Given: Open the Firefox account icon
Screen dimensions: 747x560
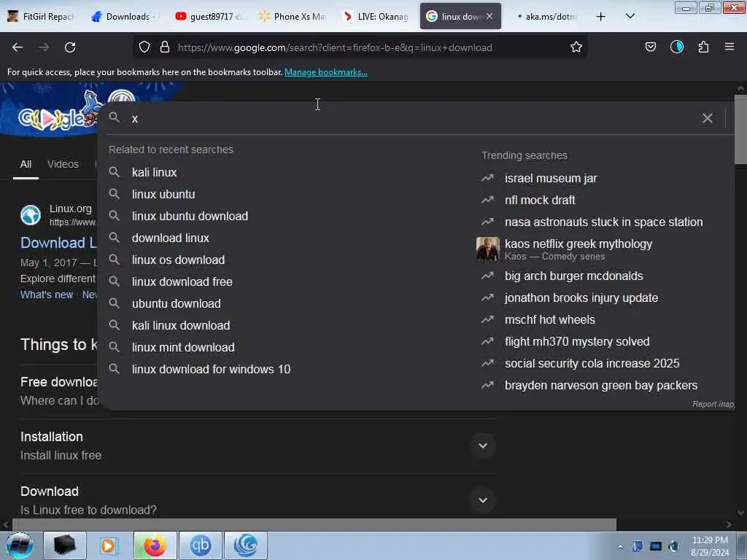Looking at the screenshot, I should 676,47.
